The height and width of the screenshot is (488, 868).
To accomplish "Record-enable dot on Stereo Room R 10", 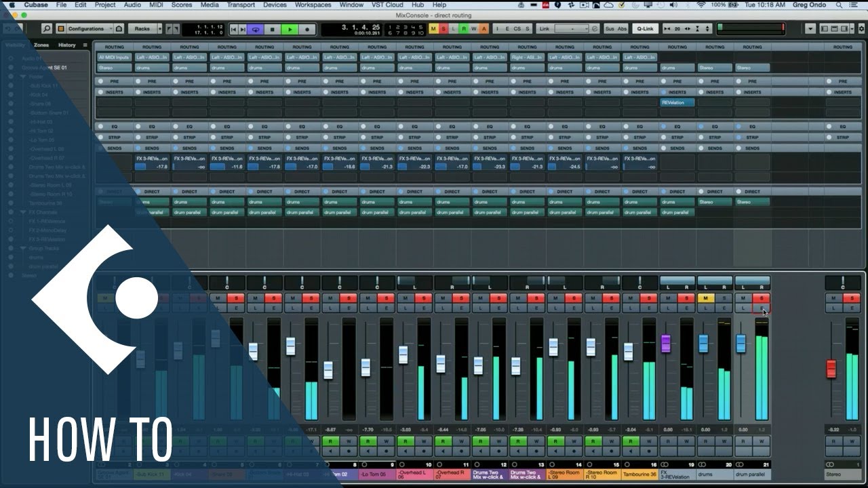I will tap(611, 451).
